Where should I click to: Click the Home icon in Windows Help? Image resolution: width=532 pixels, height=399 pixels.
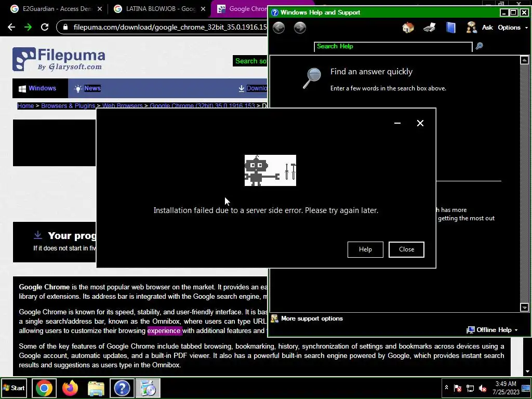coord(408,28)
